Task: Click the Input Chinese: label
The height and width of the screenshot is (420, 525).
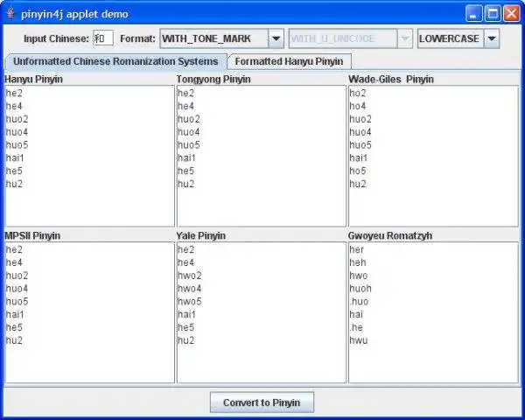Action: pyautogui.click(x=56, y=38)
